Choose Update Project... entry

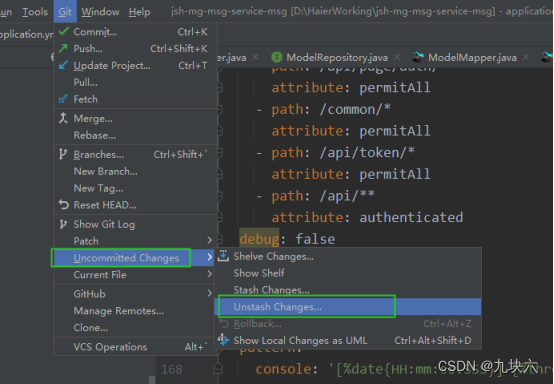[136, 65]
